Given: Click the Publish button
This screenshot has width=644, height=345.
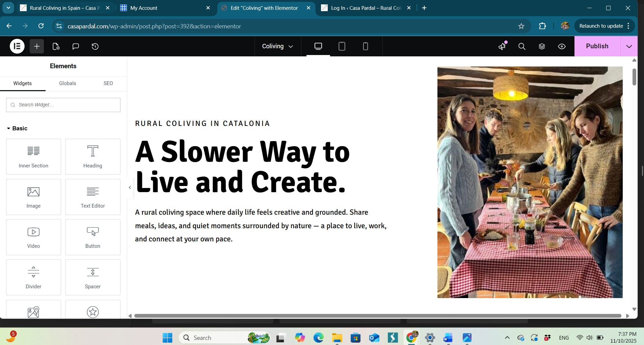Looking at the screenshot, I should click(x=597, y=46).
